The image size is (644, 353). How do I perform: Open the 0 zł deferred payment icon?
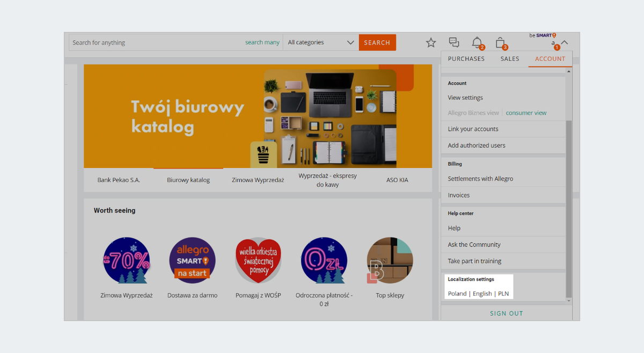pyautogui.click(x=324, y=260)
